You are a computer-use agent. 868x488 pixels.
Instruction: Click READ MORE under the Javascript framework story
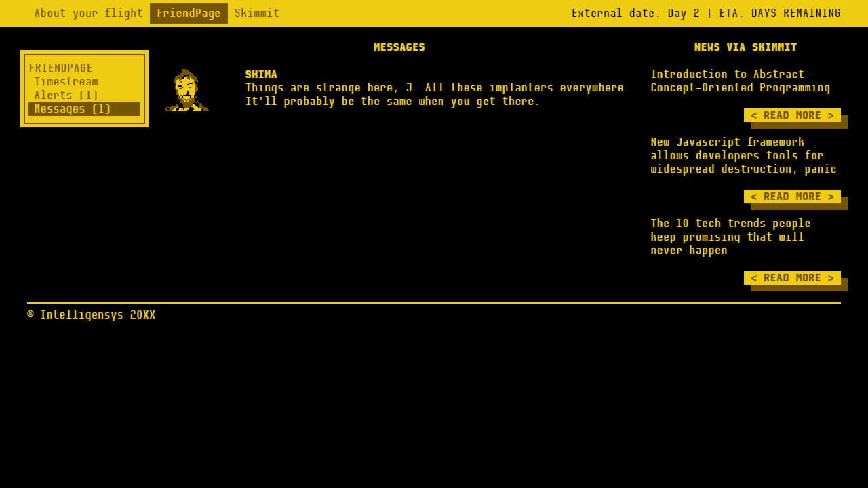793,196
